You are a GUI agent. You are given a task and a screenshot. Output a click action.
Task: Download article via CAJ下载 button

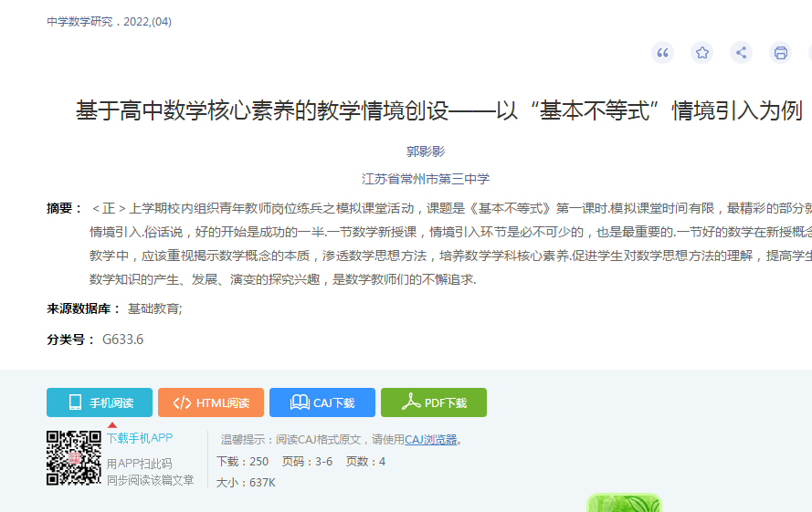tap(322, 402)
